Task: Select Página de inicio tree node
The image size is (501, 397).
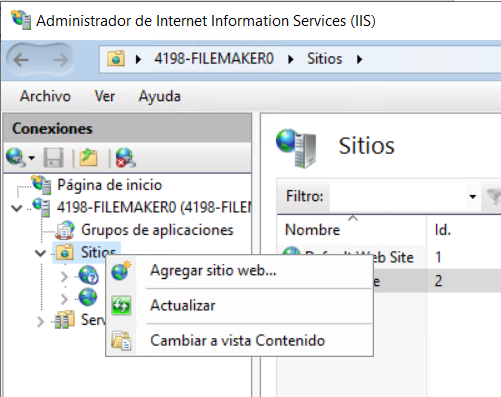Action: coord(109,185)
